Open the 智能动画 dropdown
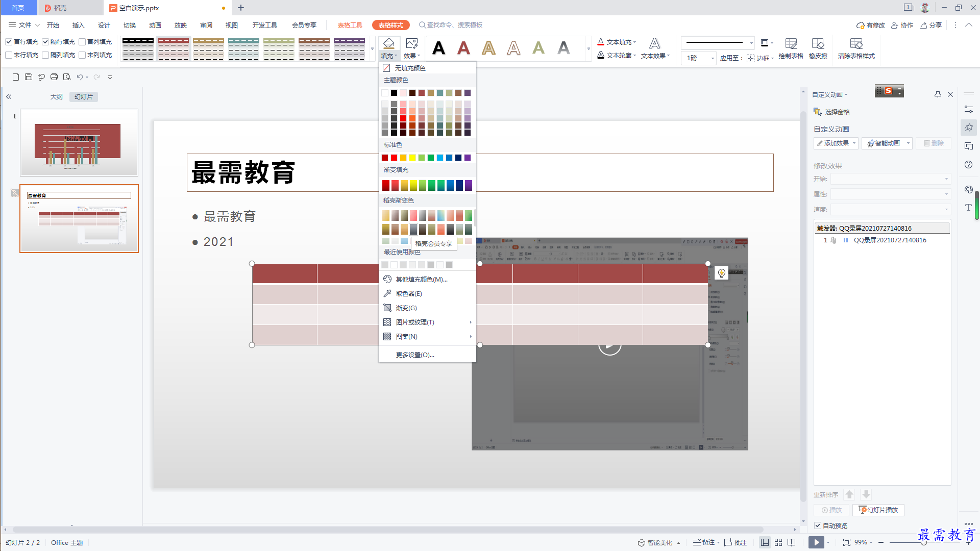 [887, 143]
